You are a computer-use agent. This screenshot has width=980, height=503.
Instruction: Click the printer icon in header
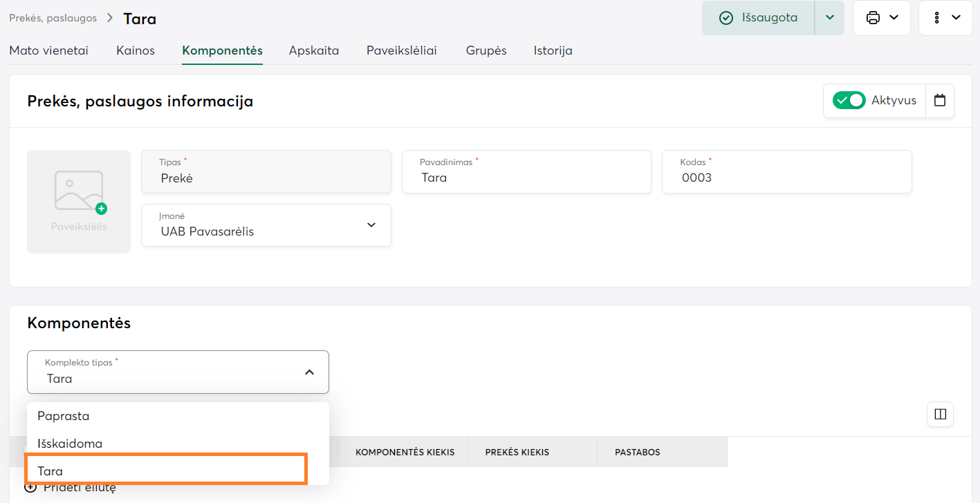[x=873, y=18]
